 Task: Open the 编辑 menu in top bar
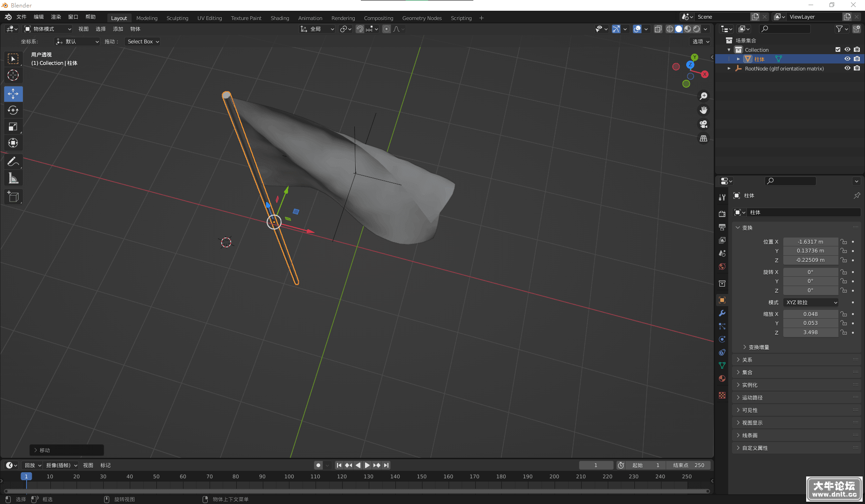pos(39,17)
